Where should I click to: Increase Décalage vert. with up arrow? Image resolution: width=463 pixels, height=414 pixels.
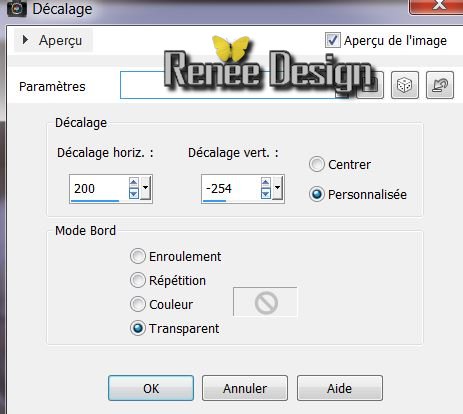point(266,183)
